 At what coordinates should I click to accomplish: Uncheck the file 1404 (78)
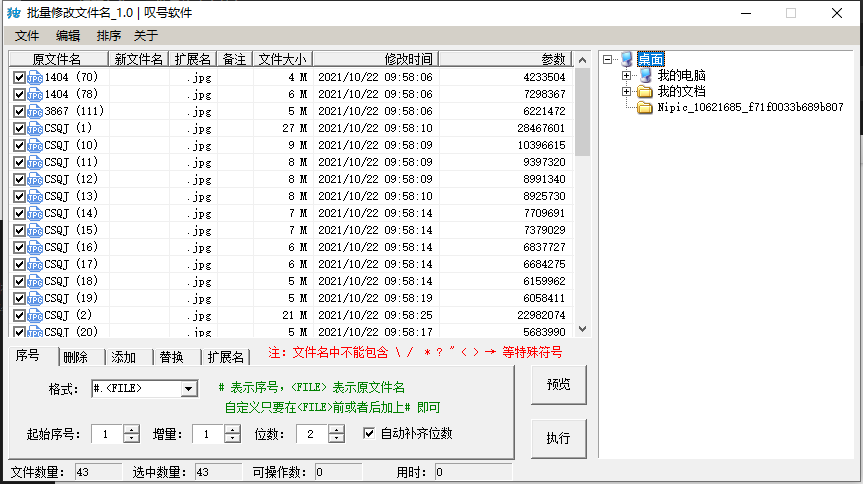tap(19, 95)
